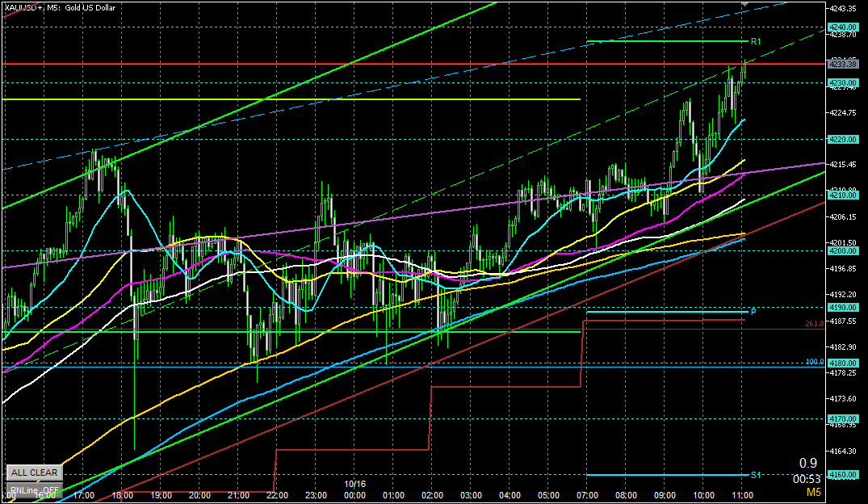Click the 4200.00 round-number price tag
Viewport: 868px width, 504px height.
841,250
